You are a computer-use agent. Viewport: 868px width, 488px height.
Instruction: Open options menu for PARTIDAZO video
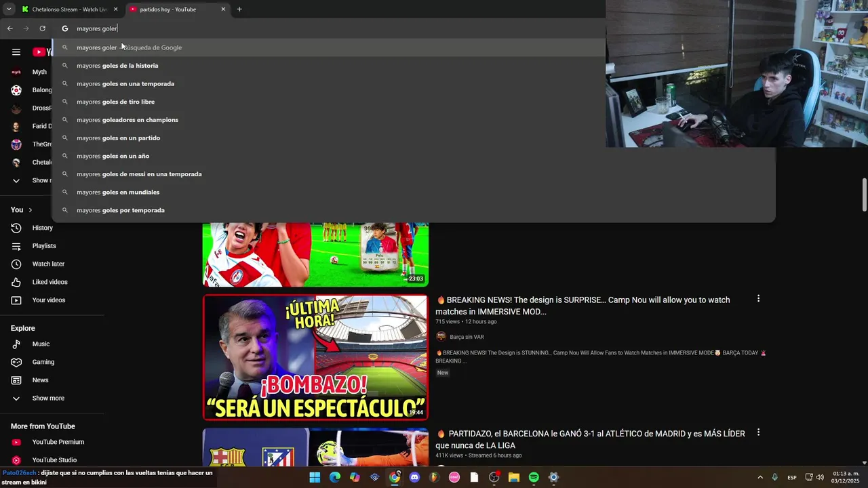758,432
